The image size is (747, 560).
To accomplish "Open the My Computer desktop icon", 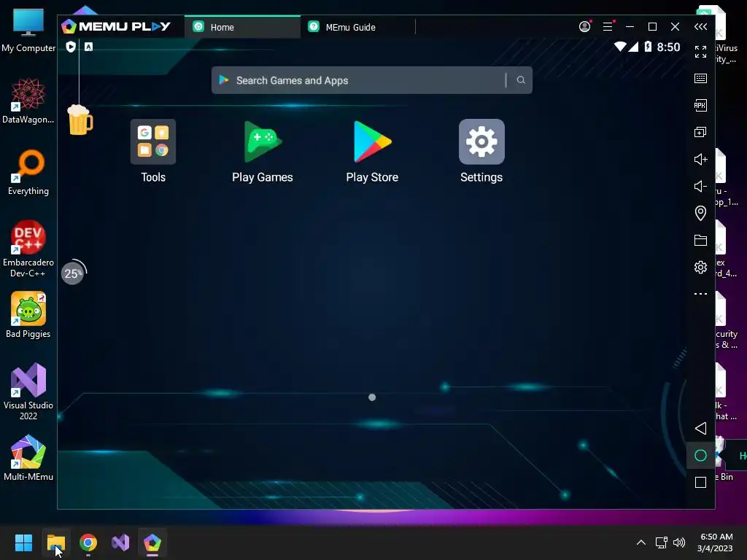I will [28, 31].
